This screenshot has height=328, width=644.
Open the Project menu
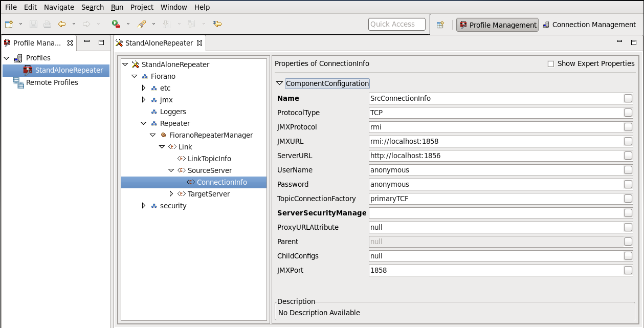click(142, 7)
